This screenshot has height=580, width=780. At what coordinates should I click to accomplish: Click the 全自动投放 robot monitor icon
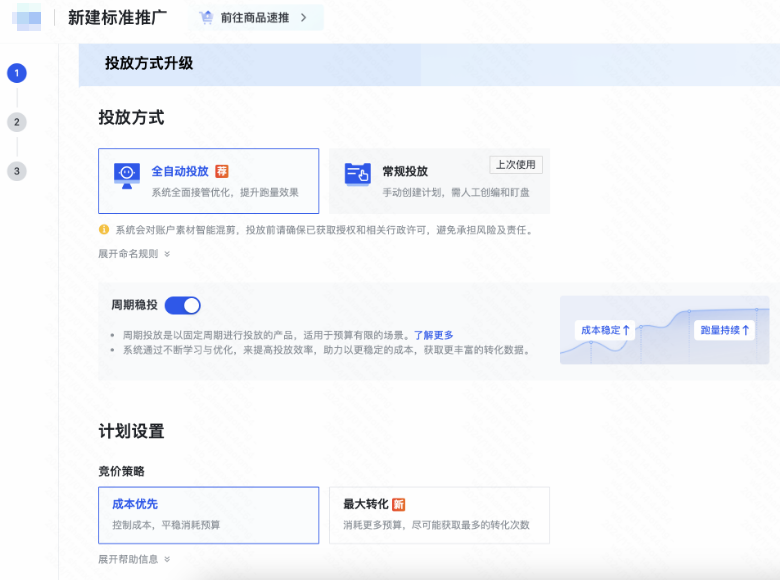[127, 176]
